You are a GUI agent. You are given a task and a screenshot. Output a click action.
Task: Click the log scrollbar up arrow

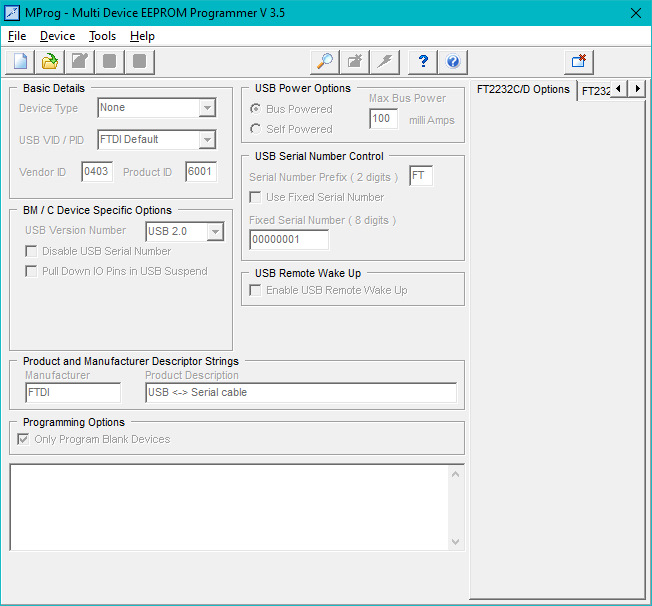(455, 474)
